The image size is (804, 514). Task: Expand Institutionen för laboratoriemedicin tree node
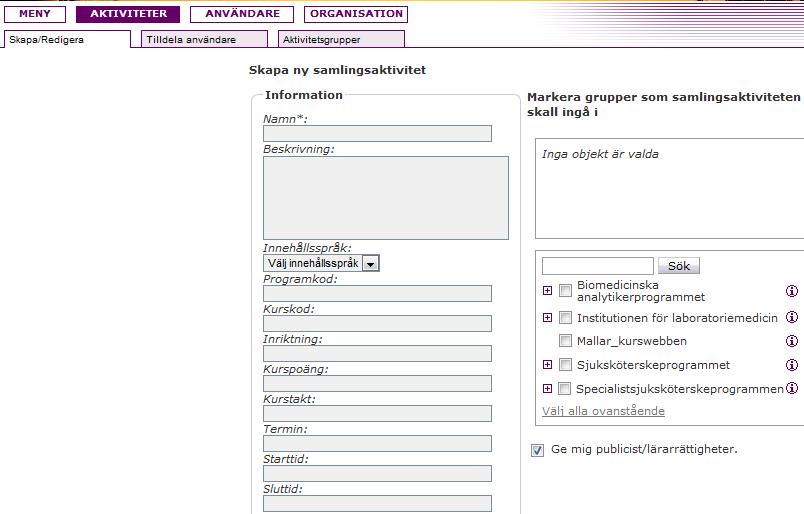[547, 318]
